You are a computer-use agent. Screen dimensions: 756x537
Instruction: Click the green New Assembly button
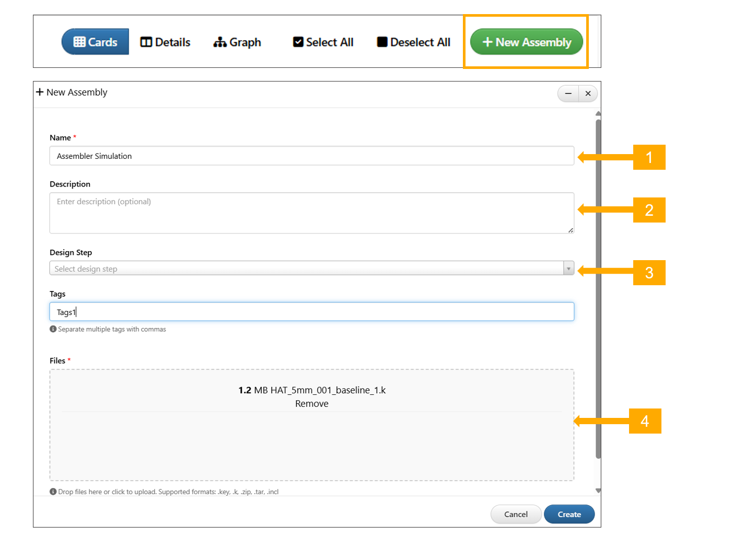point(526,42)
